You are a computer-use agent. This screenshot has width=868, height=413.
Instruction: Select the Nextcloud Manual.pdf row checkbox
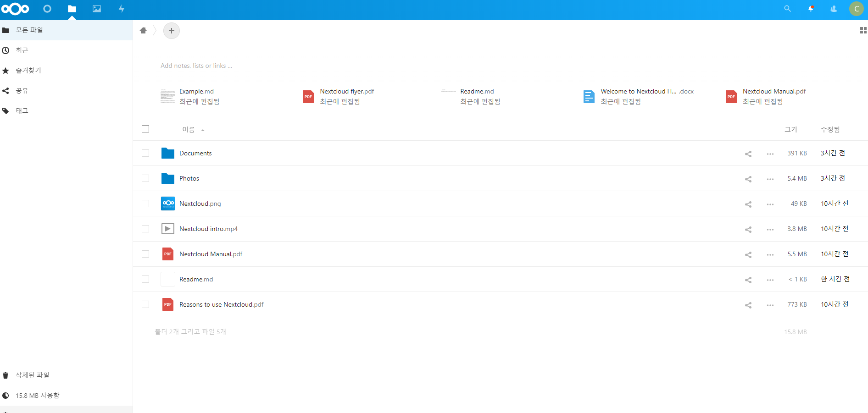pyautogui.click(x=145, y=254)
